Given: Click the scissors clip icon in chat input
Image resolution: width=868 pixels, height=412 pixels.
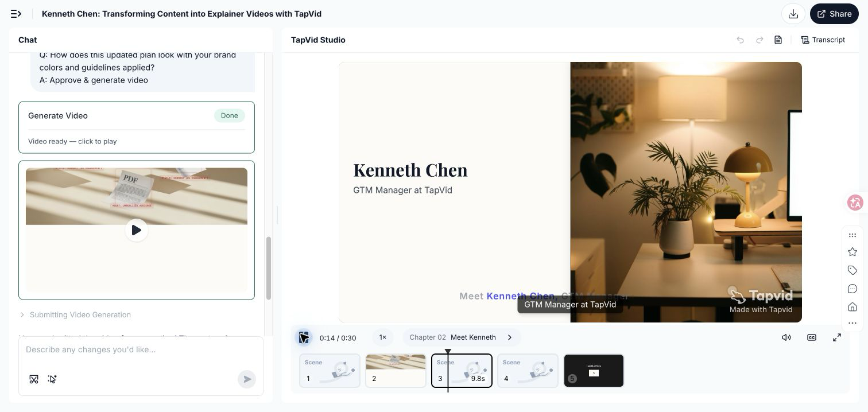Looking at the screenshot, I should click(34, 379).
